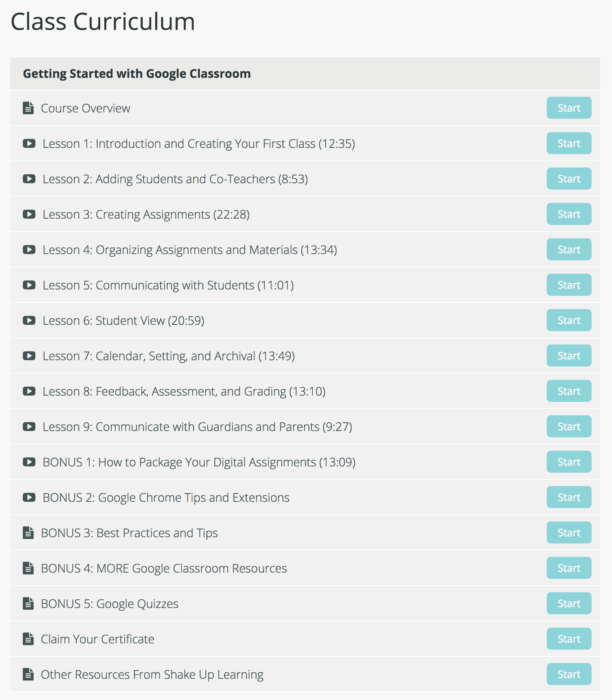Open Lesson 6: Student View title
This screenshot has width=612, height=700.
tap(123, 321)
